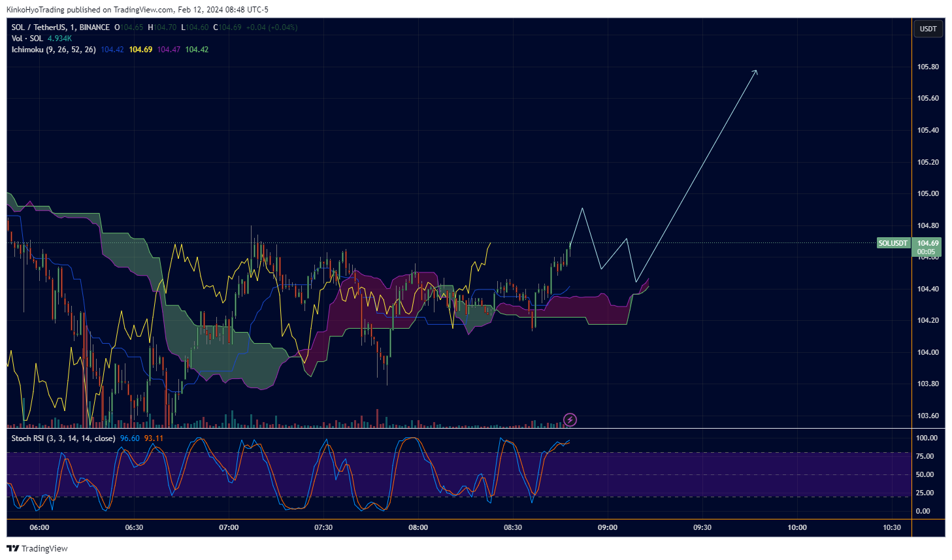Click the 104.20 price axis label
952x560 pixels.
(928, 320)
